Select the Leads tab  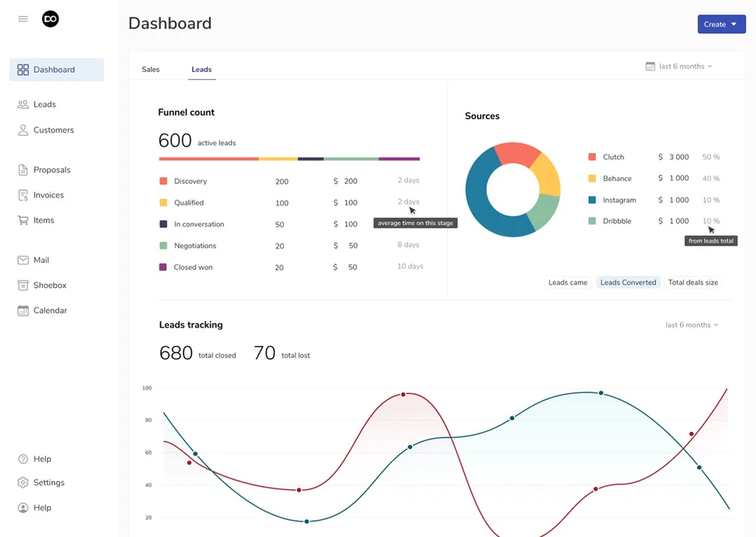pyautogui.click(x=201, y=69)
